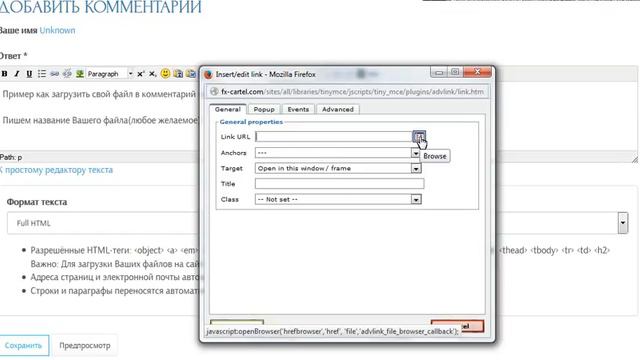Maximize the Insert/edit link window

pos(455,72)
